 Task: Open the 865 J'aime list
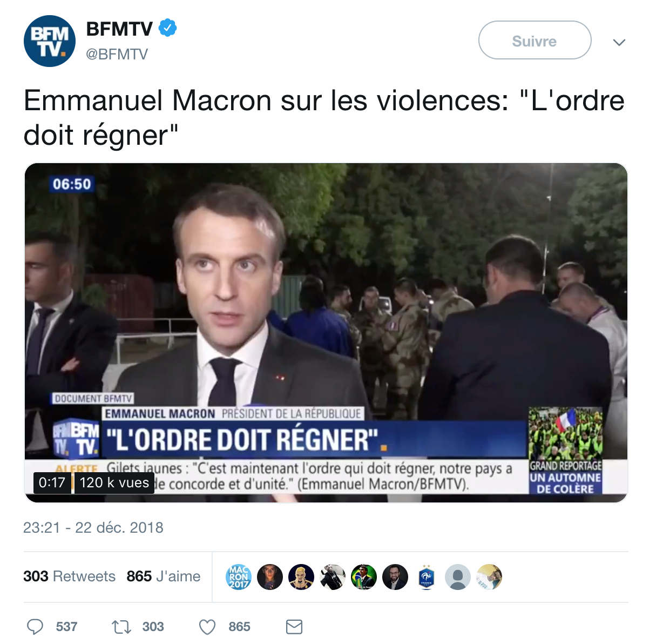164,576
